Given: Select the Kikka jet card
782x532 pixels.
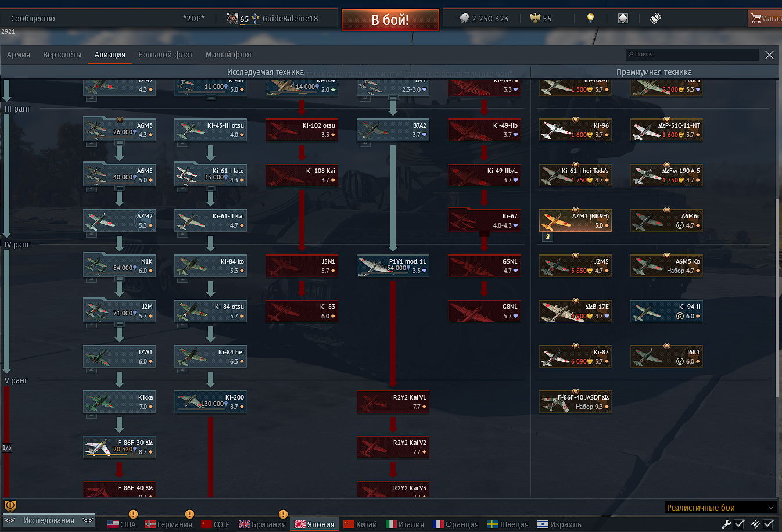Looking at the screenshot, I should pos(119,401).
